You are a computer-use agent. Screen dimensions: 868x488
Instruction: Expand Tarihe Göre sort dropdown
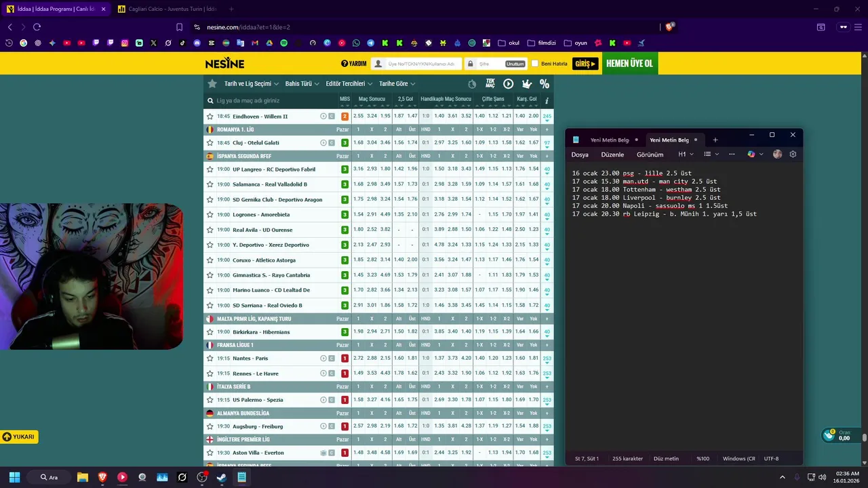397,84
